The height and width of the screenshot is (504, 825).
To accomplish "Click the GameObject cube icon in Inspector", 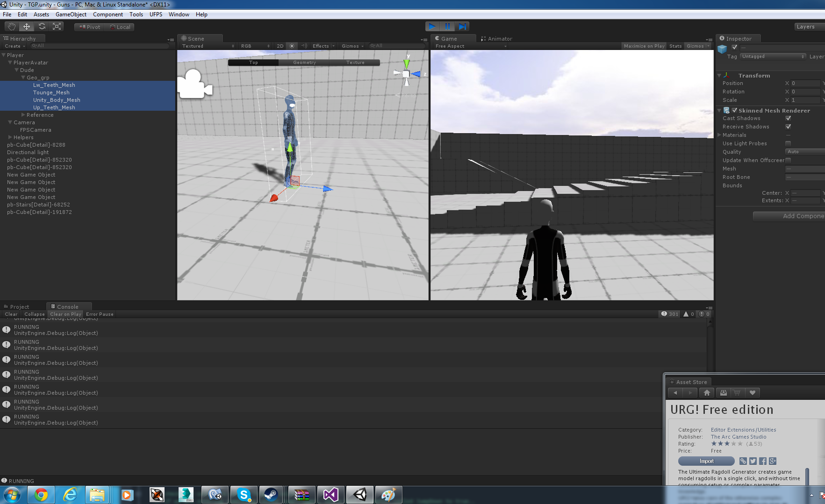I will pos(722,49).
